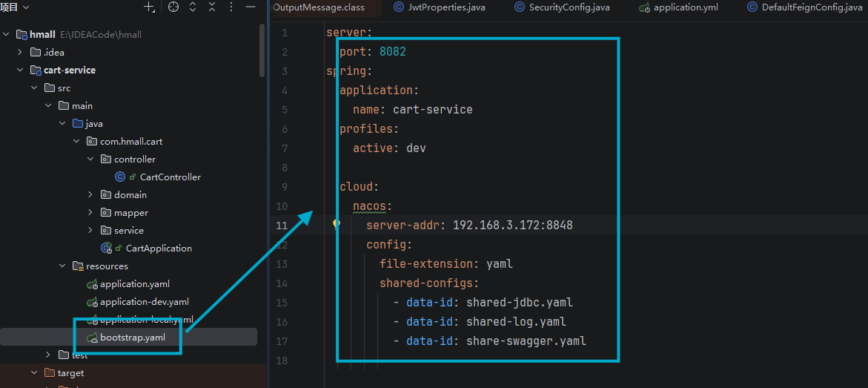868x388 pixels.
Task: Click the java source folder icon
Action: 78,124
